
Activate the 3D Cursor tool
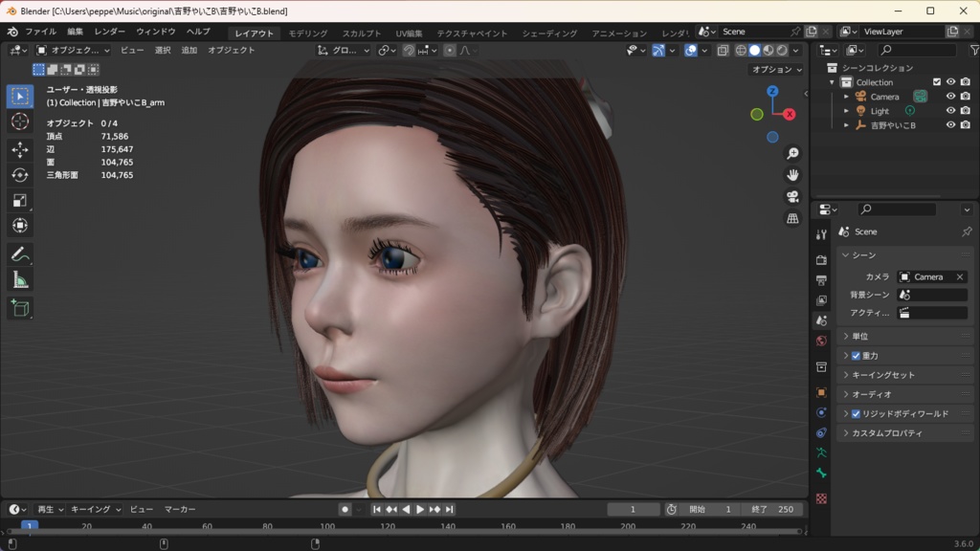click(20, 122)
